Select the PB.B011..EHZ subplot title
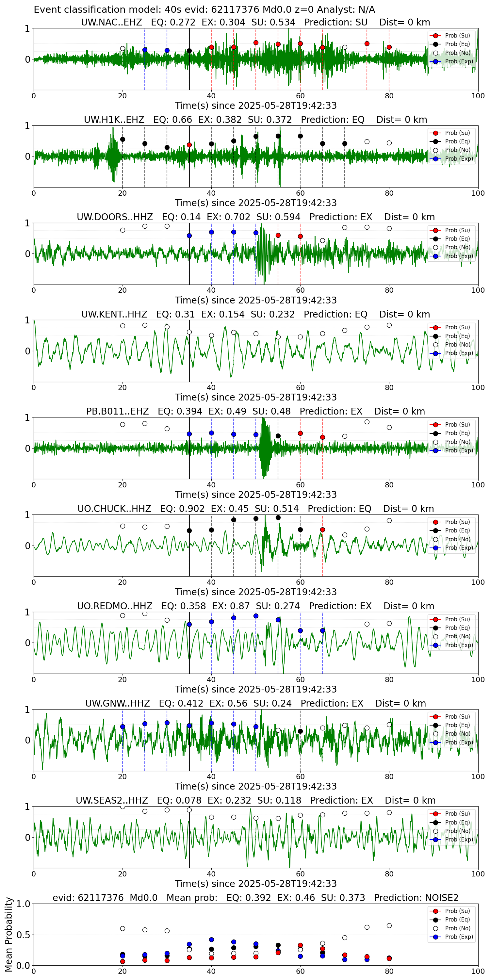 (x=256, y=411)
